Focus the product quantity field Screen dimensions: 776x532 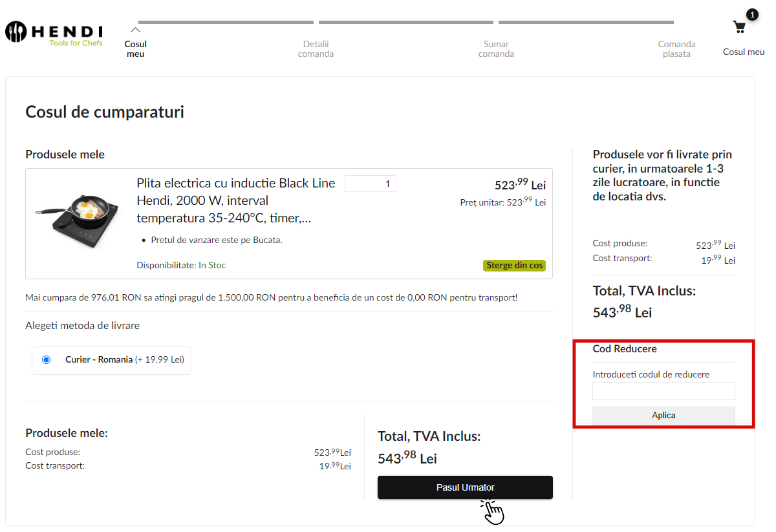point(371,184)
